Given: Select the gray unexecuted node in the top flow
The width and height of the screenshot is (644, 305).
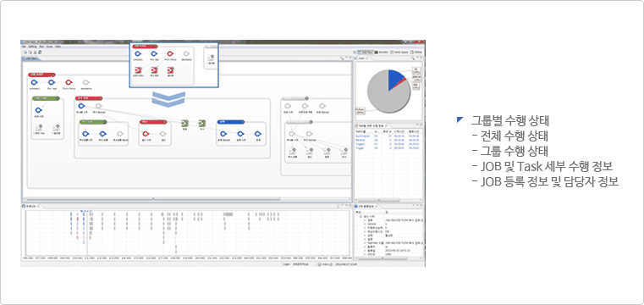Looking at the screenshot, I should [x=85, y=82].
